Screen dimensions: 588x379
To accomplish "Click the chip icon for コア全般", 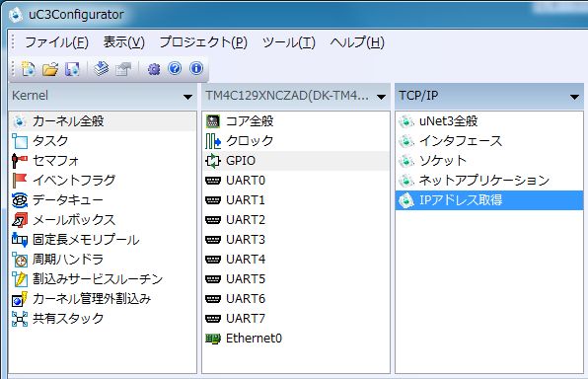I will [x=213, y=121].
